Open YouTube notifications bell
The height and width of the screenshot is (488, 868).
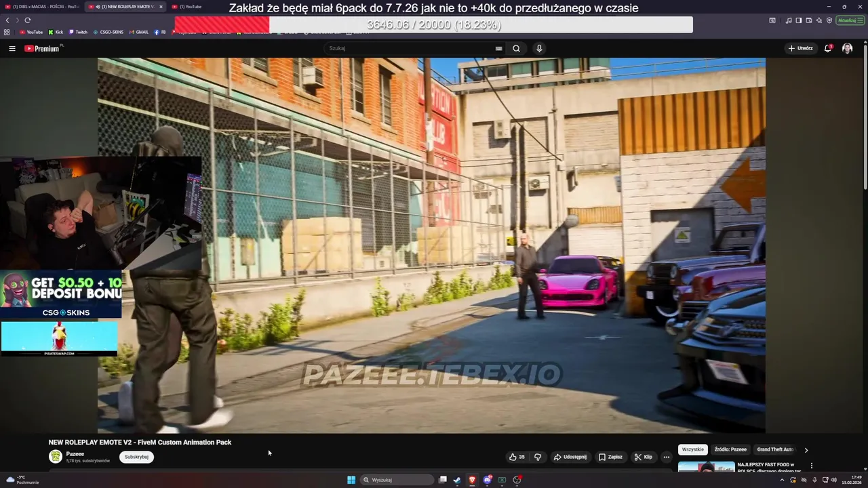(x=828, y=48)
